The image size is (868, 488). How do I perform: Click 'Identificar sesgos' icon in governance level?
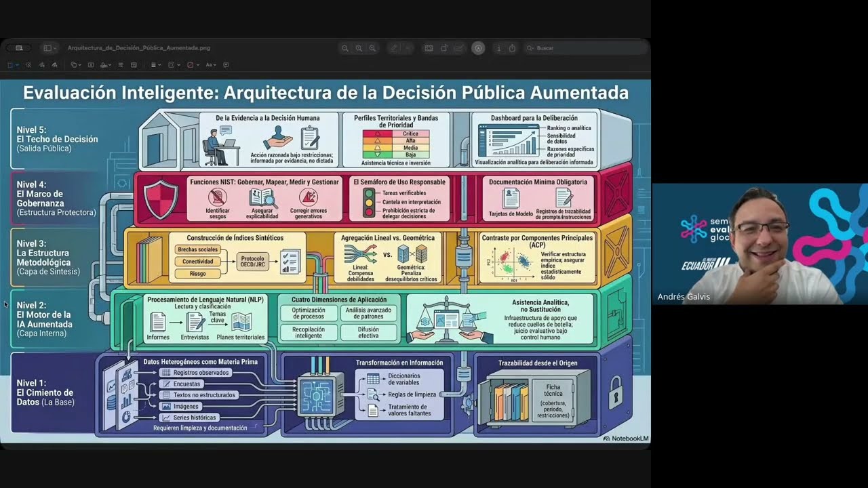(x=217, y=198)
